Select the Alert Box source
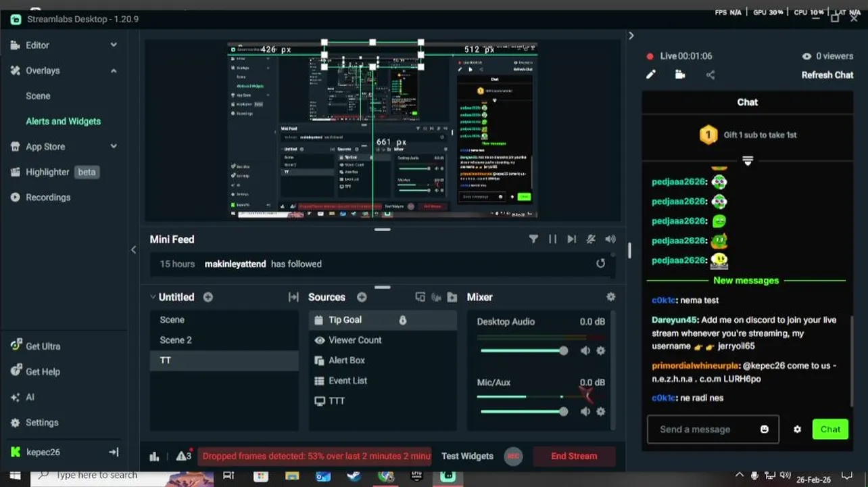The image size is (868, 487). [x=383, y=361]
